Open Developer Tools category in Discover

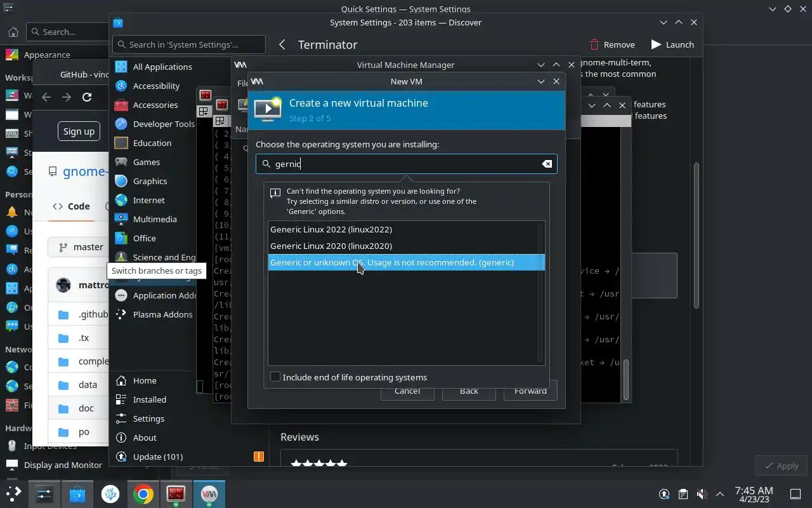click(x=154, y=124)
